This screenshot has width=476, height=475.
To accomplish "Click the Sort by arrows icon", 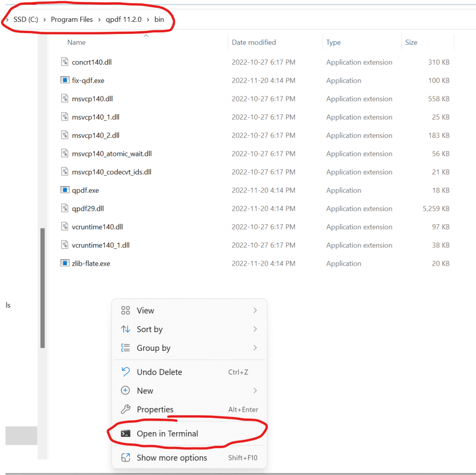I will tap(126, 329).
